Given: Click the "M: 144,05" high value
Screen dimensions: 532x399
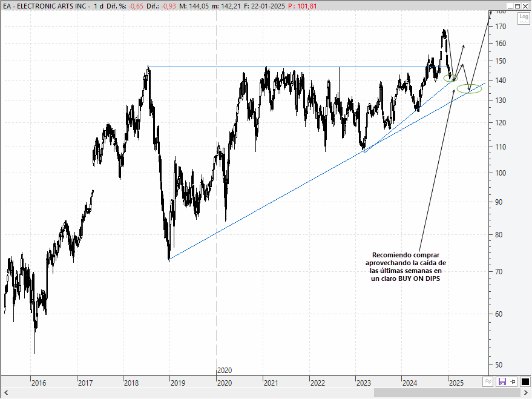Looking at the screenshot, I should [x=194, y=6].
